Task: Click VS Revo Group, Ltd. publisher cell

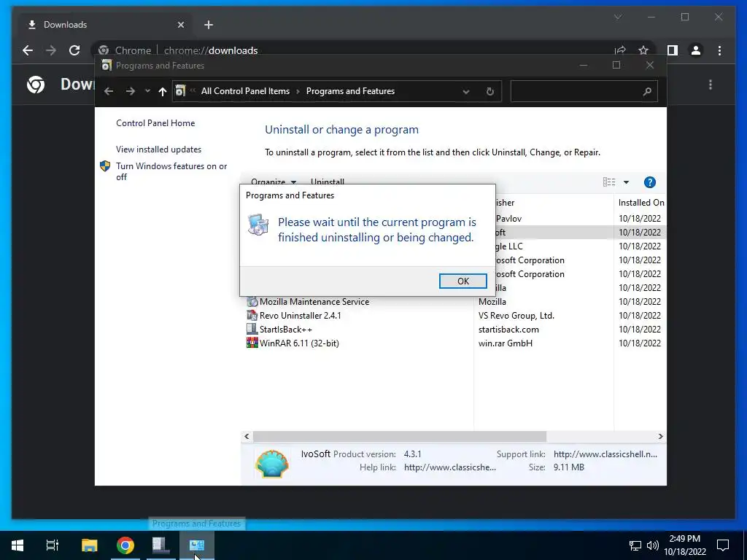Action: [516, 315]
